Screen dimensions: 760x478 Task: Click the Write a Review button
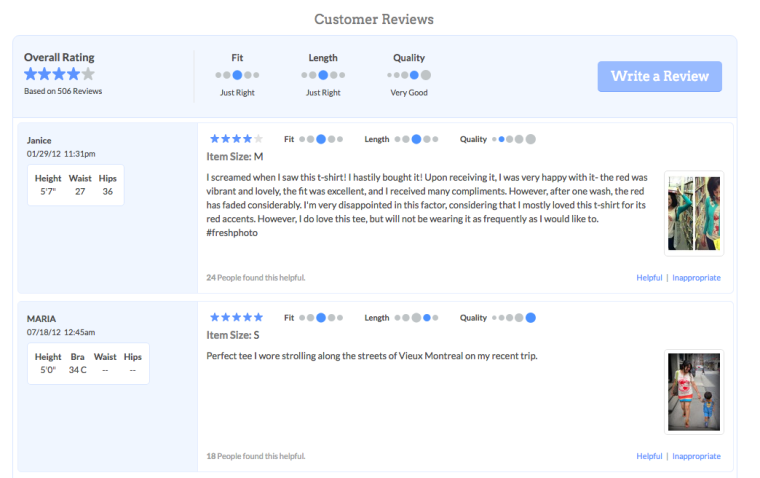pyautogui.click(x=659, y=76)
